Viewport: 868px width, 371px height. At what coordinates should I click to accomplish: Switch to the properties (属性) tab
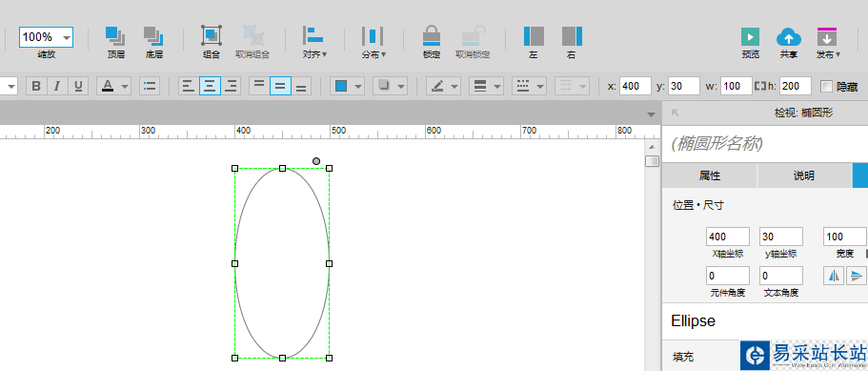click(x=710, y=176)
